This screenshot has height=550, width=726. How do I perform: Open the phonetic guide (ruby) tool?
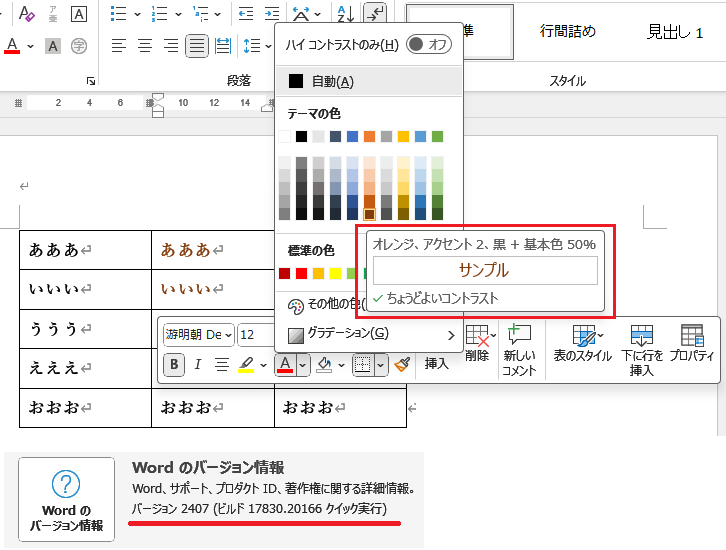(53, 13)
